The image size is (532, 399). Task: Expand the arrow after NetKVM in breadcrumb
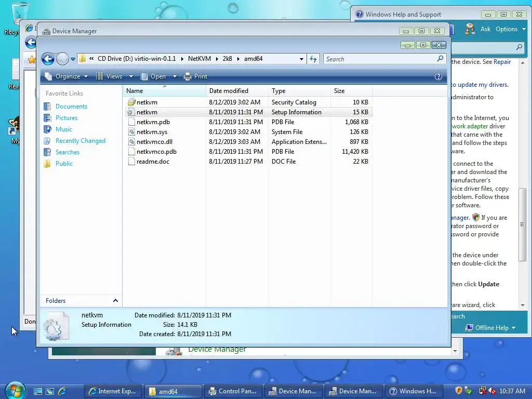(x=217, y=59)
